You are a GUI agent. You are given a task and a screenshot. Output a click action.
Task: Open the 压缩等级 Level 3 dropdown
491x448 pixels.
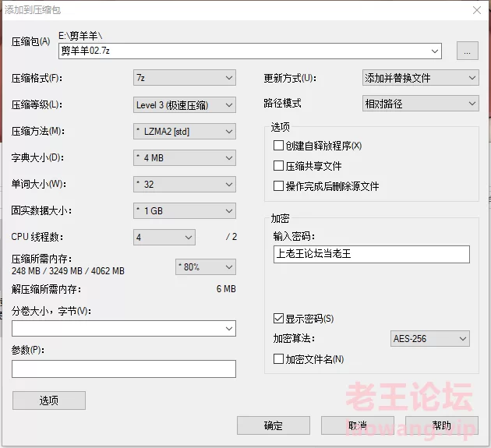click(185, 105)
